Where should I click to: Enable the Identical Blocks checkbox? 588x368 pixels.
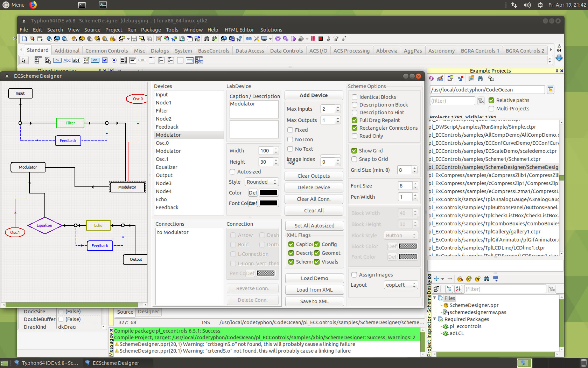point(355,97)
